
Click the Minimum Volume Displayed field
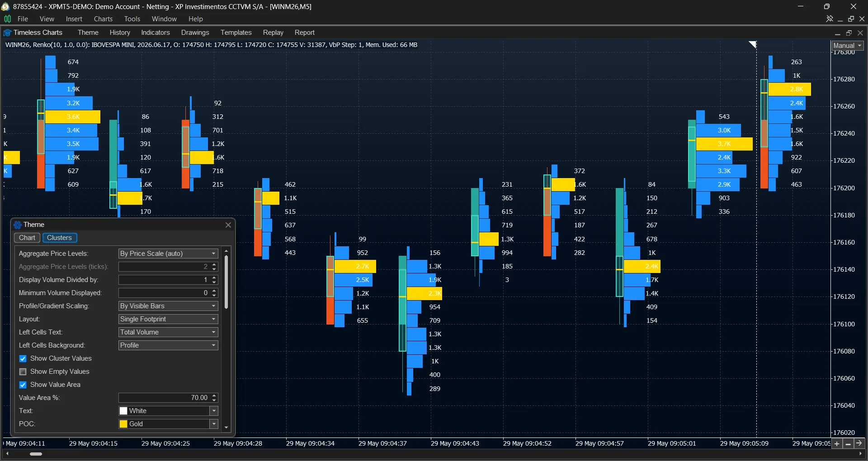[x=164, y=293]
